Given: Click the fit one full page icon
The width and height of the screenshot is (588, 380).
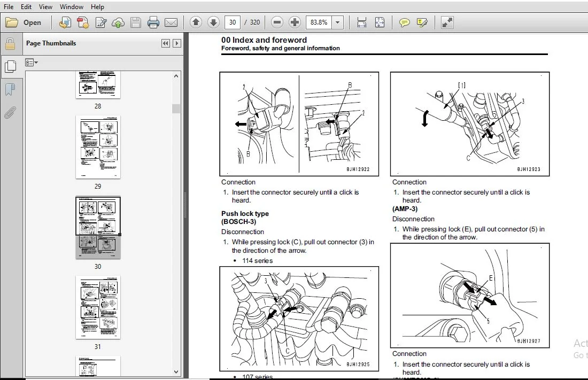Looking at the screenshot, I should 380,22.
